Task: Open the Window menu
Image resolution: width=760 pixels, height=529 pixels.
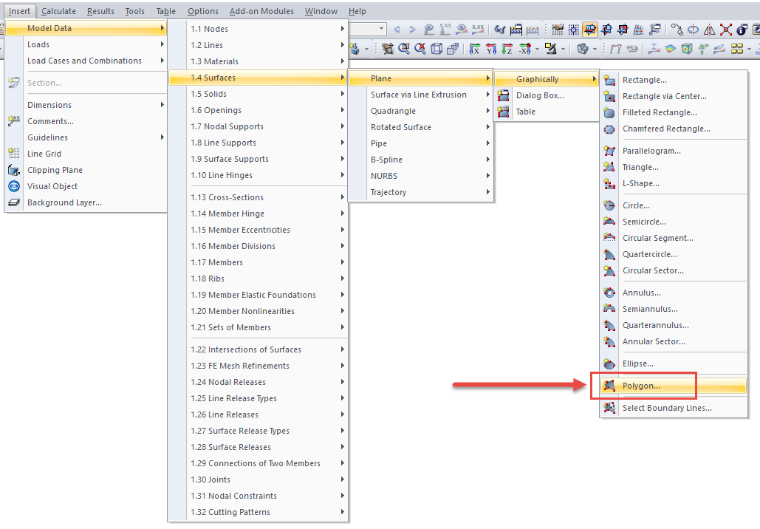Action: coord(321,11)
